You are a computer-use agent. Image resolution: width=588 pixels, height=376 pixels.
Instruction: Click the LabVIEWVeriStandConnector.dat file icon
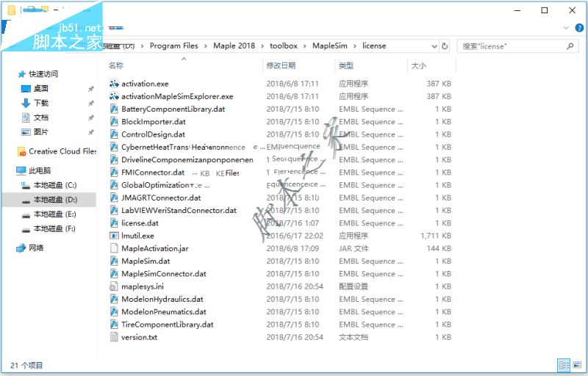coord(114,211)
